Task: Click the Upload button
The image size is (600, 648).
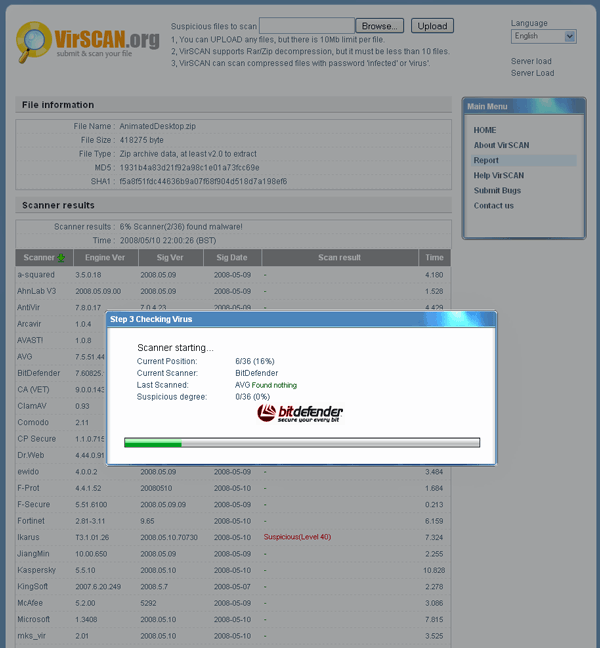Action: (x=432, y=26)
